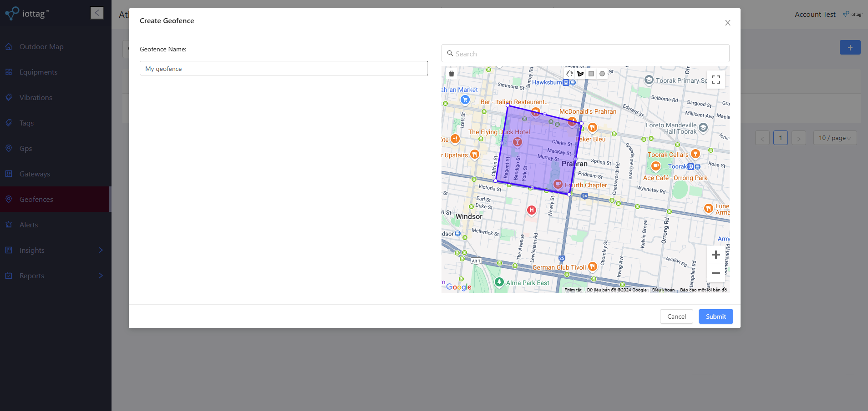Click the Fourth Chapter cafe pin
Image resolution: width=868 pixels, height=411 pixels.
(x=558, y=184)
